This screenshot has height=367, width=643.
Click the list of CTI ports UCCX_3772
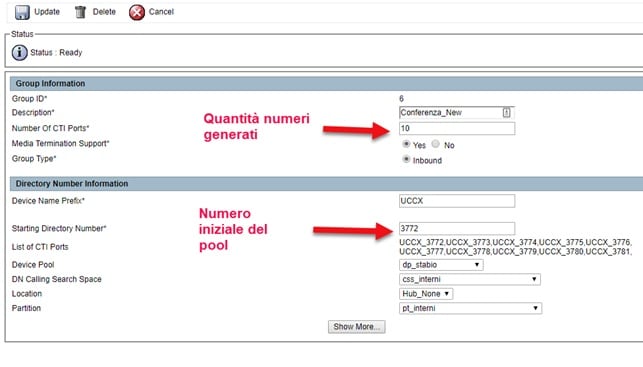coord(515,247)
